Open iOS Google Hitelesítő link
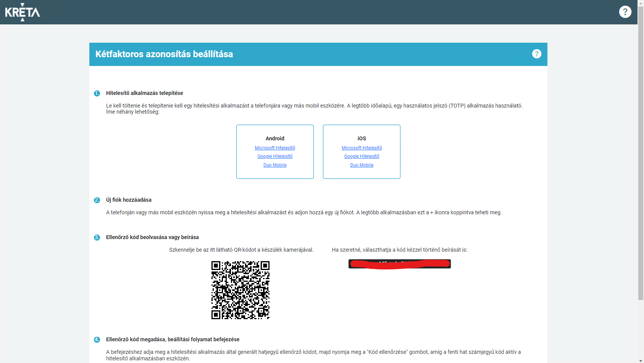Viewport: 644px width, 363px height. (x=362, y=156)
